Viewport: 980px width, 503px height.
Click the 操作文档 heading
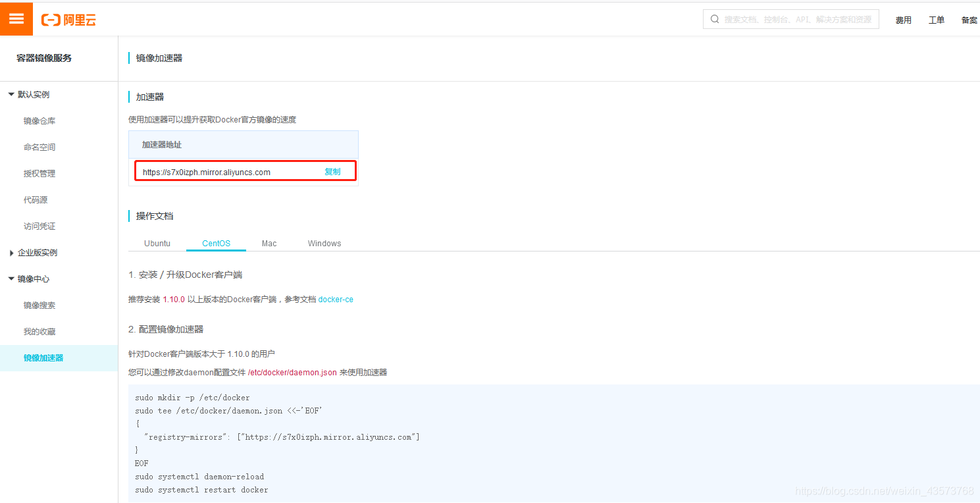155,216
